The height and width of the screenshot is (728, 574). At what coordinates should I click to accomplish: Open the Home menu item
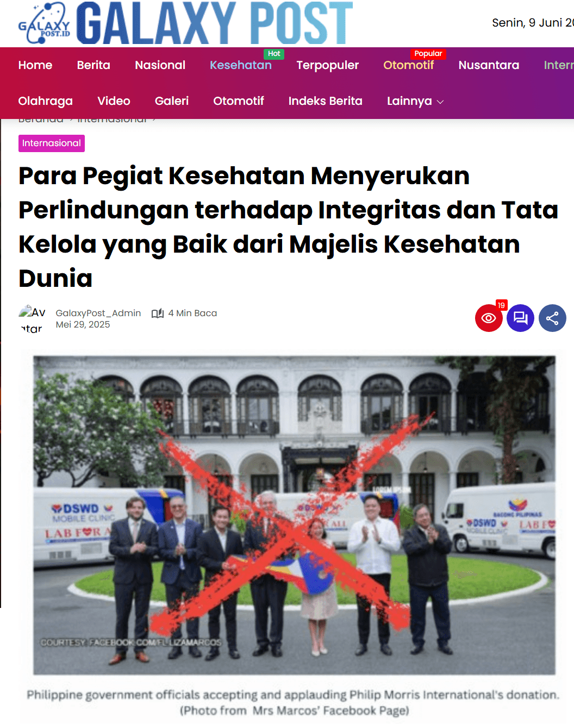(35, 65)
